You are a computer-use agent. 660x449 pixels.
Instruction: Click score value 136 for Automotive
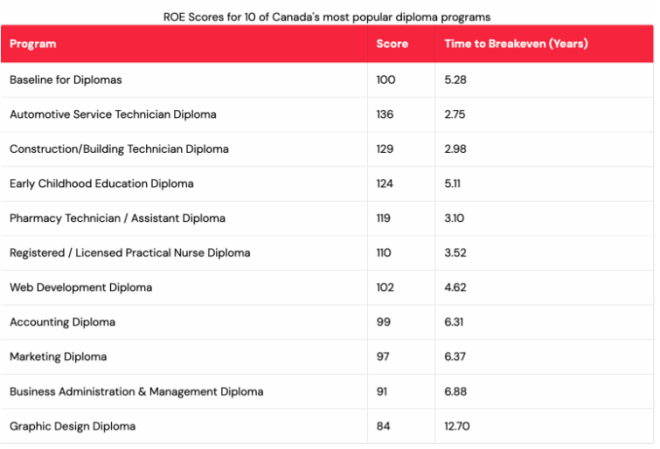point(385,114)
